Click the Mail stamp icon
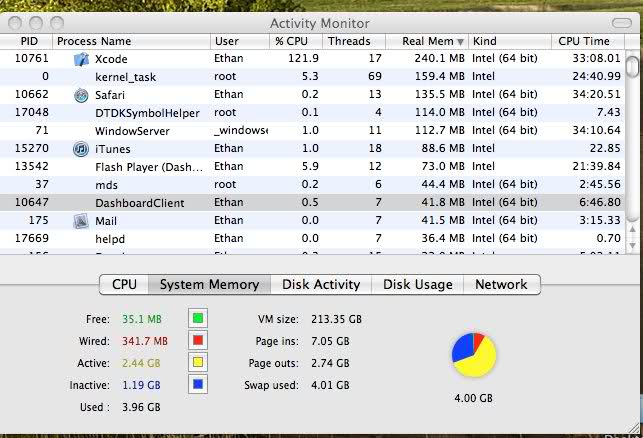 [81, 221]
